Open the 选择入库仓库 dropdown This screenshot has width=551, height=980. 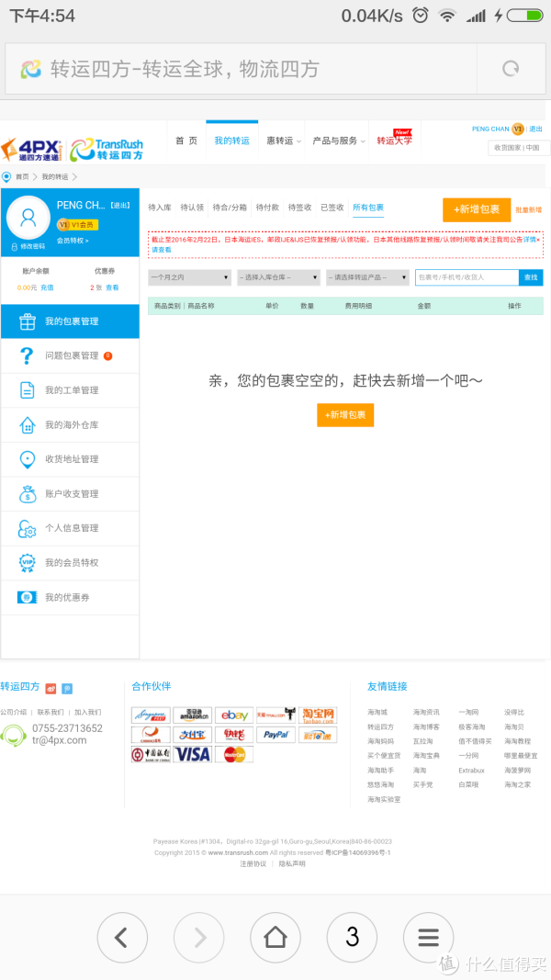click(278, 277)
